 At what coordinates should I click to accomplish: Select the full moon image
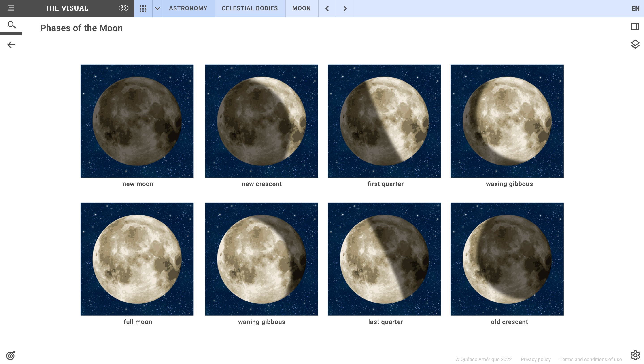click(137, 259)
